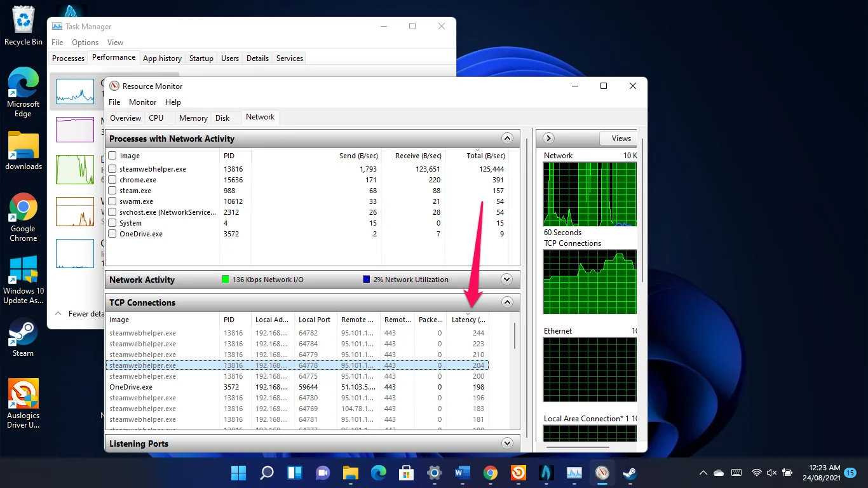The width and height of the screenshot is (868, 488).
Task: Switch to Task Manager taskbar icon
Action: click(x=574, y=473)
